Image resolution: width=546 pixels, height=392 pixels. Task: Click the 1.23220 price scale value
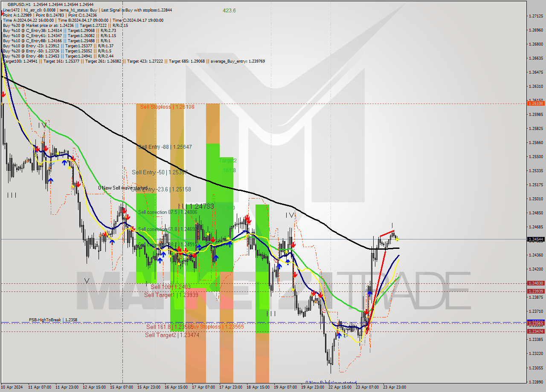click(535, 354)
